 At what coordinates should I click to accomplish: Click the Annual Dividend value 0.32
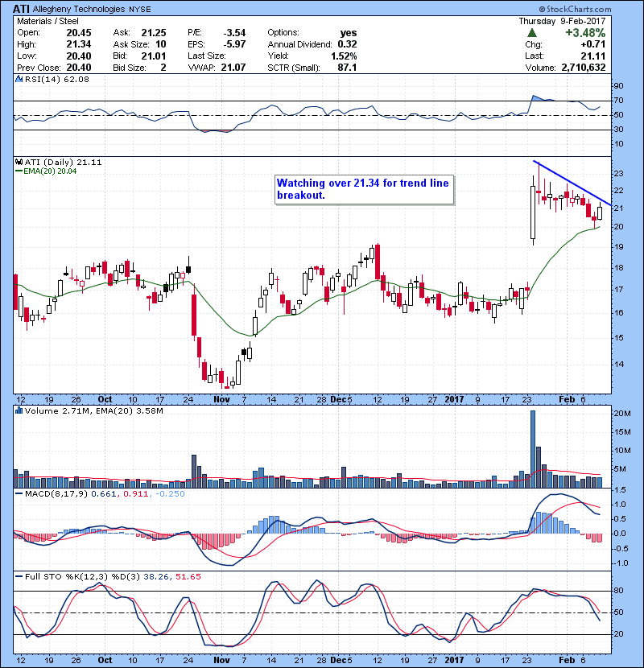tap(348, 44)
